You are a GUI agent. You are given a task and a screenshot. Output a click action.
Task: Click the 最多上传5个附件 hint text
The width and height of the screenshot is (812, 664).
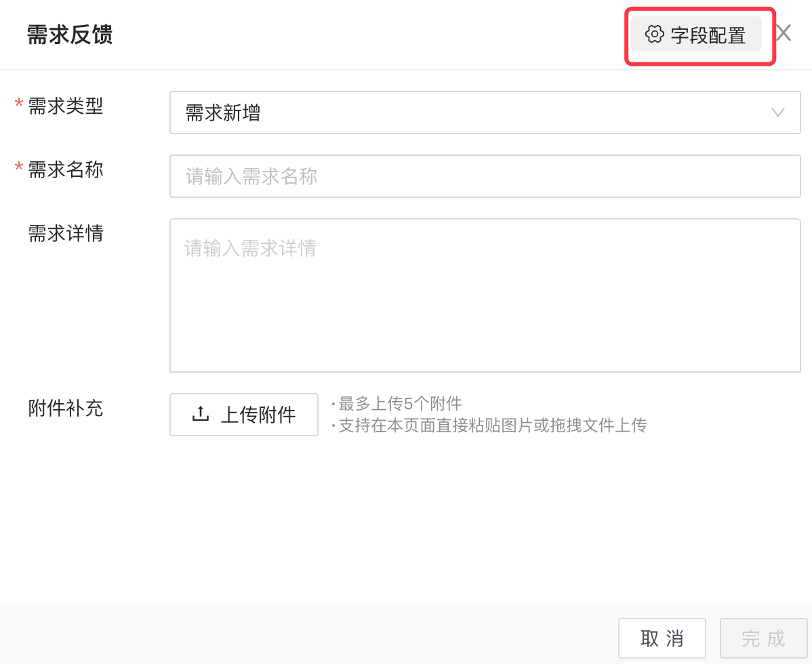click(x=400, y=404)
